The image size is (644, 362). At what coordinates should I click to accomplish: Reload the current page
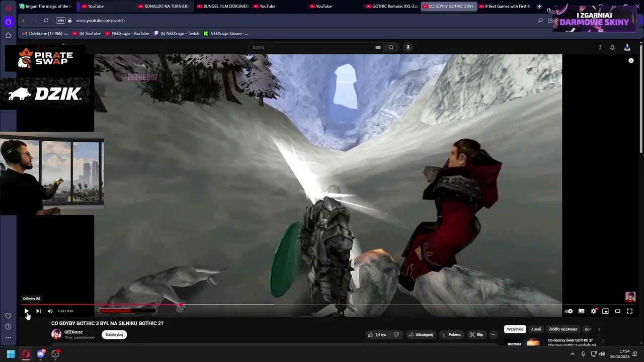(46, 21)
